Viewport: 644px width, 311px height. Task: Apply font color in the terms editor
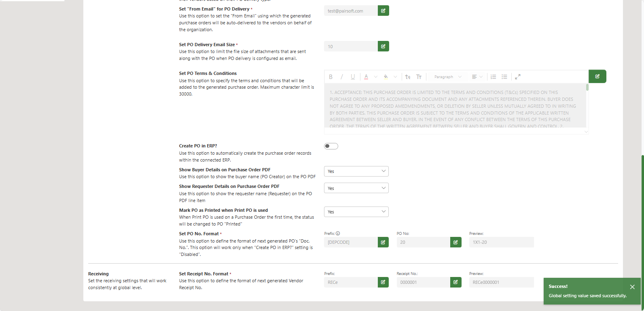pos(366,77)
